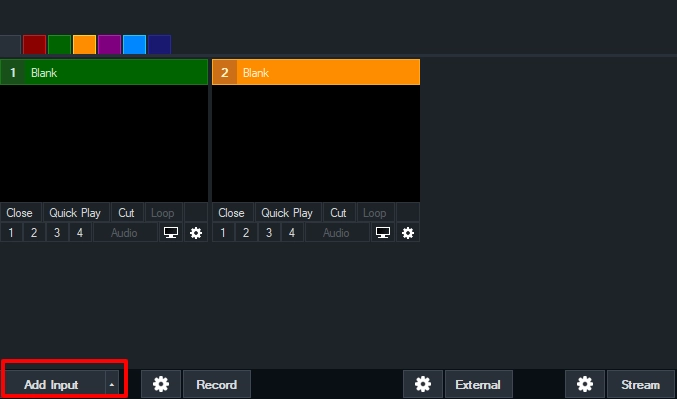Quick Play input 2
The height and width of the screenshot is (399, 677).
click(288, 213)
